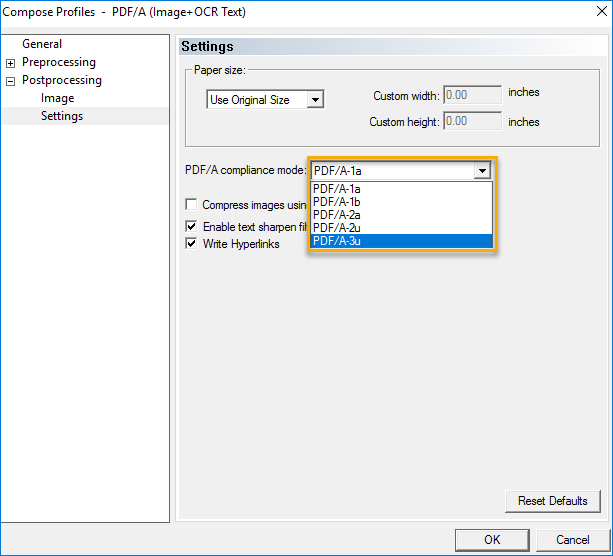Open the Use Original Size paper dropdown
Viewport: 613px width, 556px height.
point(265,100)
